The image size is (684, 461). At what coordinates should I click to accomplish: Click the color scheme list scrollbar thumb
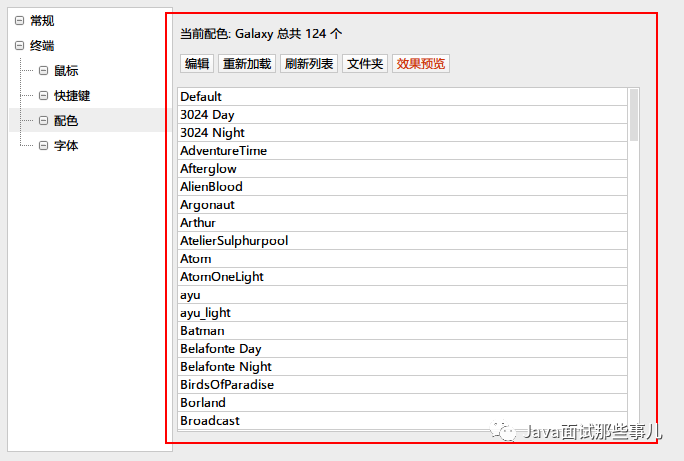point(633,115)
